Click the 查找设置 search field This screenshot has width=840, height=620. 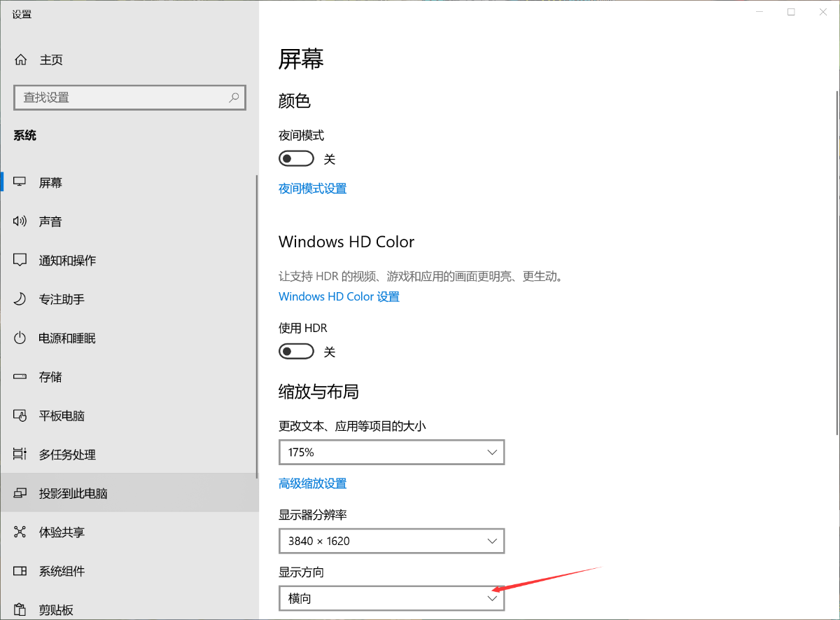pyautogui.click(x=129, y=97)
